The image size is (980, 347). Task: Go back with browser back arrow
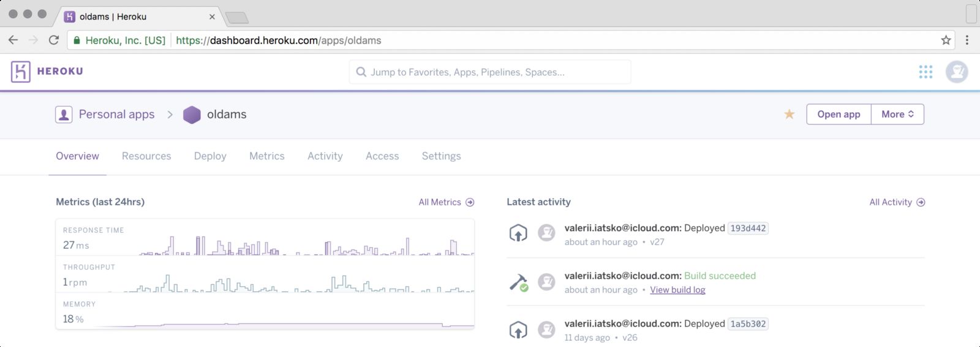tap(13, 40)
